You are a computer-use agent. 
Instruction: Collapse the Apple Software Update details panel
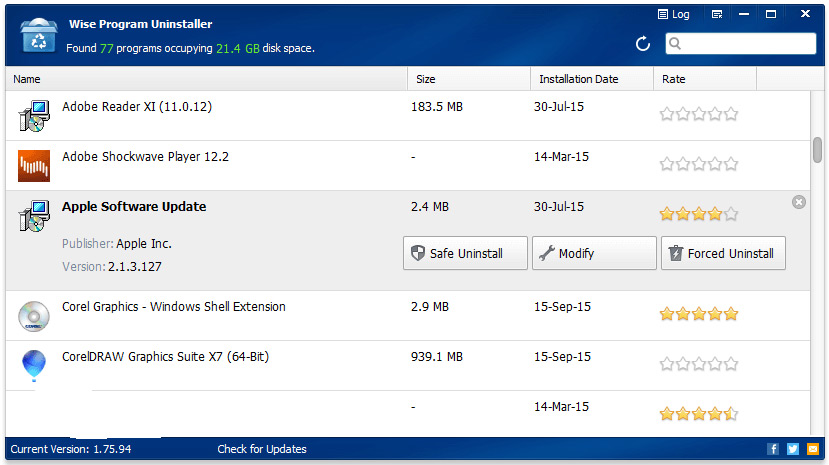(799, 202)
